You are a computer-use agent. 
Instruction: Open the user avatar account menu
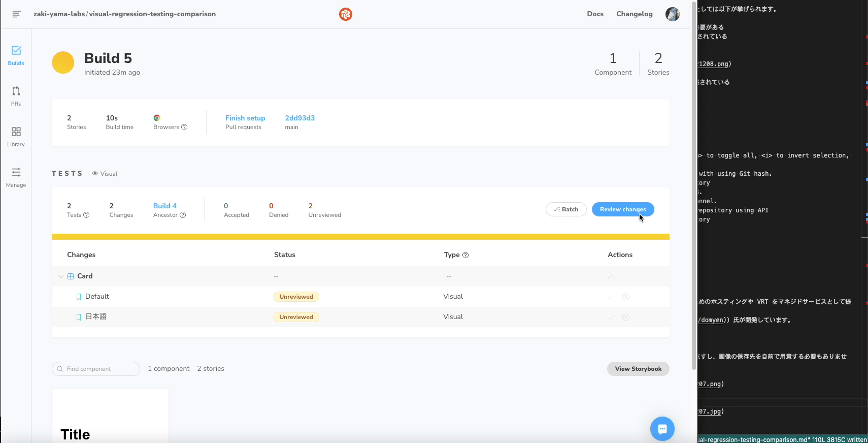point(673,14)
